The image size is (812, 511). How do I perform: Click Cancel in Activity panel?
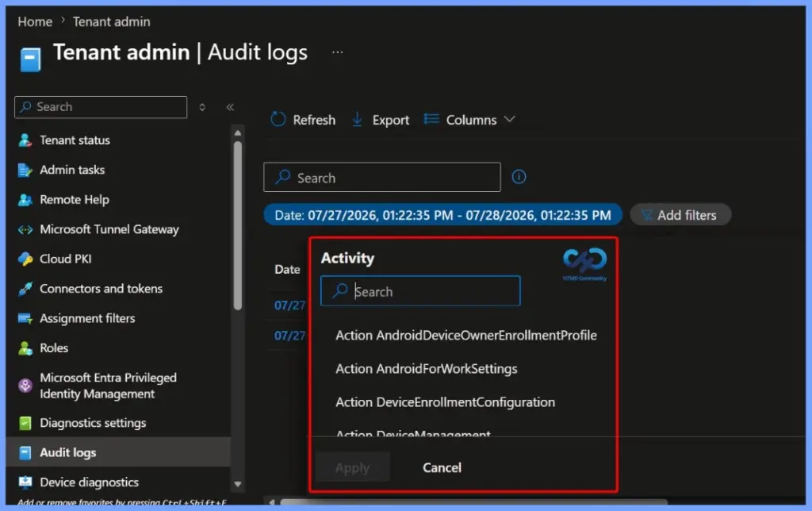coord(442,468)
